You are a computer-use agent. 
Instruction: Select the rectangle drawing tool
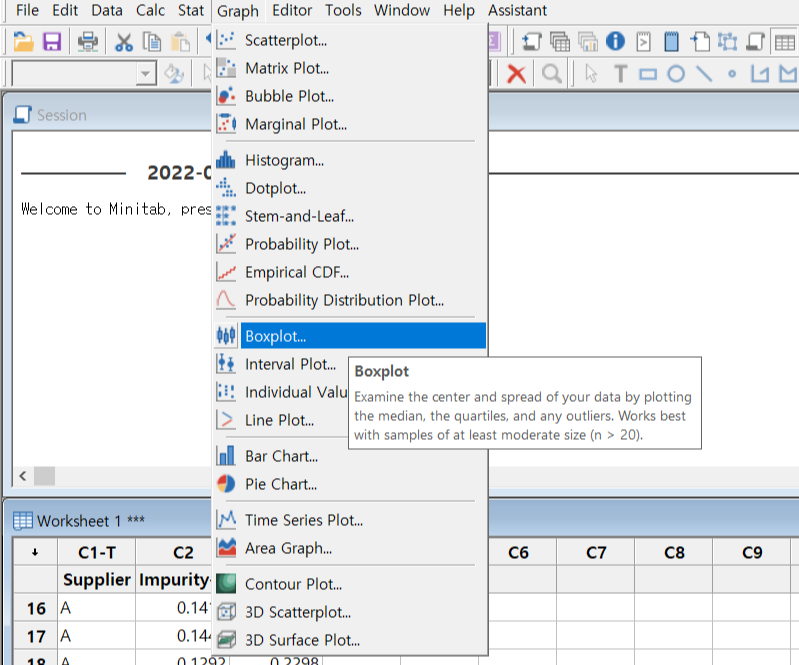click(648, 75)
